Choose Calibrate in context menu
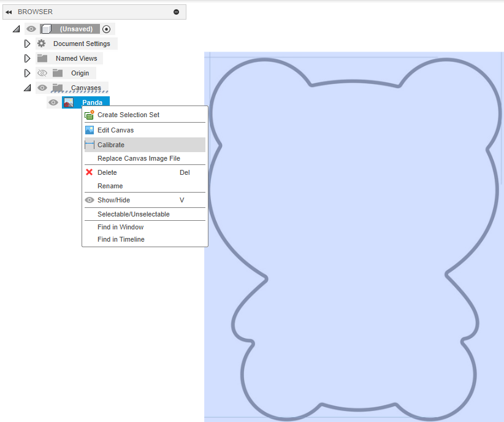The image size is (504, 422). tap(145, 145)
